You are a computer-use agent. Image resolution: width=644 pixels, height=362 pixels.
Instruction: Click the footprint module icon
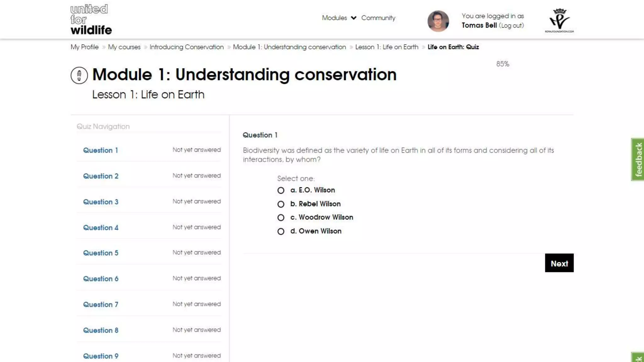[79, 75]
